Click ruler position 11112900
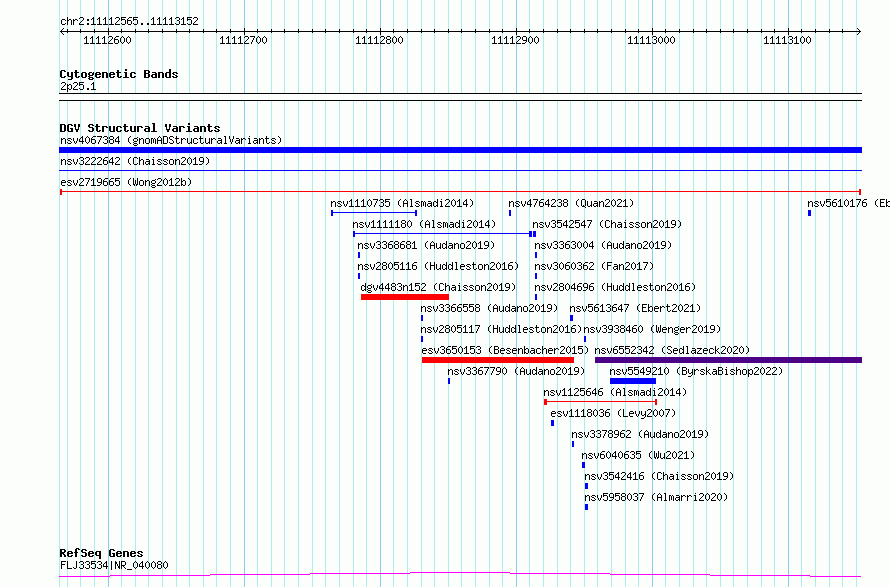This screenshot has height=587, width=890. click(x=515, y=40)
